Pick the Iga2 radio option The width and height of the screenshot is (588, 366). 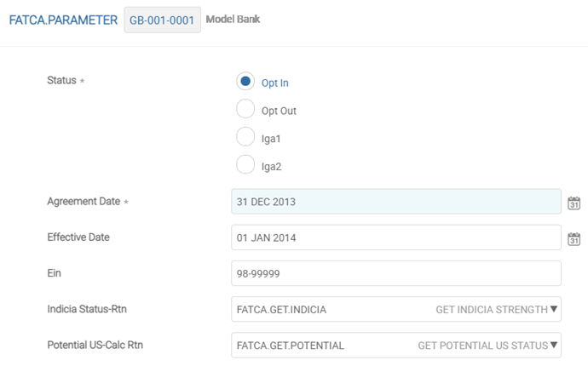coord(245,166)
